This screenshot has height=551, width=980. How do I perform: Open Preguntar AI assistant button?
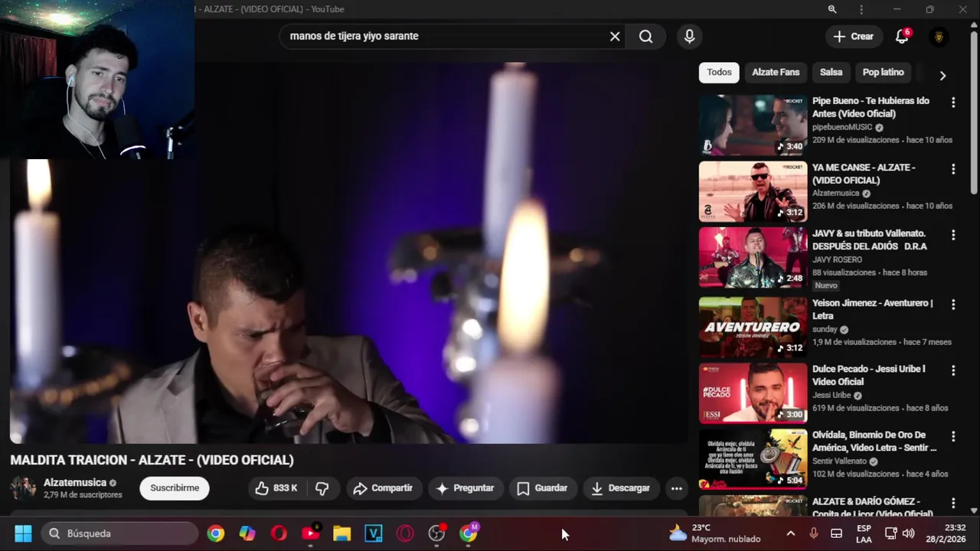coord(465,488)
